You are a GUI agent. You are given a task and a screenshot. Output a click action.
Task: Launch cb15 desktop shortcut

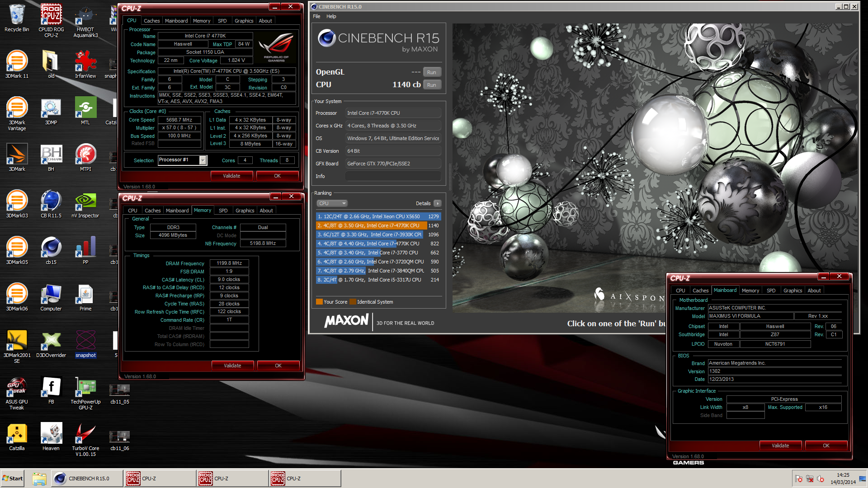click(51, 251)
